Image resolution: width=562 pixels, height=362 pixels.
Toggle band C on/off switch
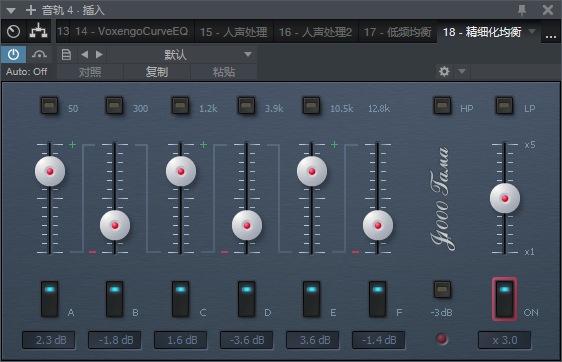(181, 299)
